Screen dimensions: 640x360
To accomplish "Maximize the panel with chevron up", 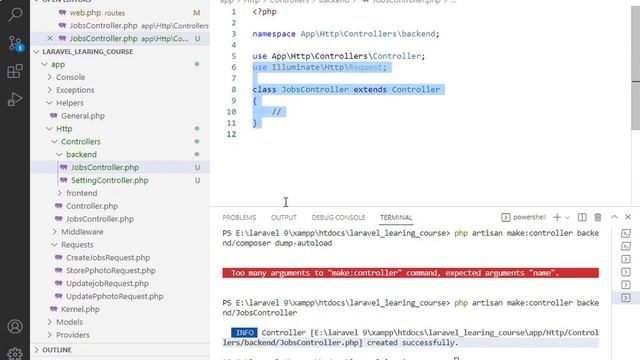I will 614,217.
